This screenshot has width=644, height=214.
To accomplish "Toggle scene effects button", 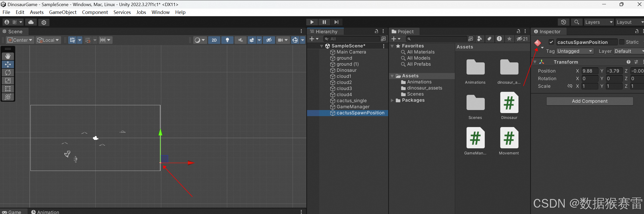I will click(252, 40).
